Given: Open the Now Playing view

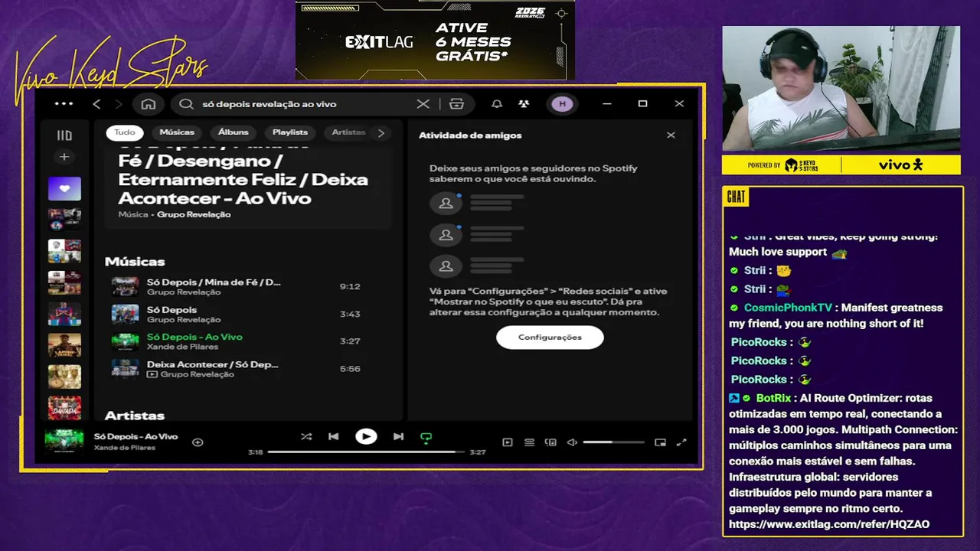Looking at the screenshot, I should 507,442.
